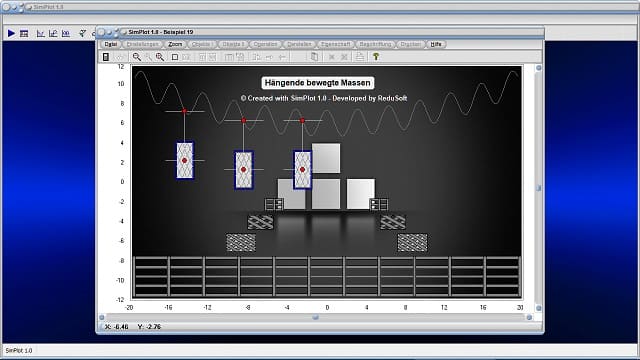
Task: Open the Zoom menu
Action: pyautogui.click(x=175, y=44)
